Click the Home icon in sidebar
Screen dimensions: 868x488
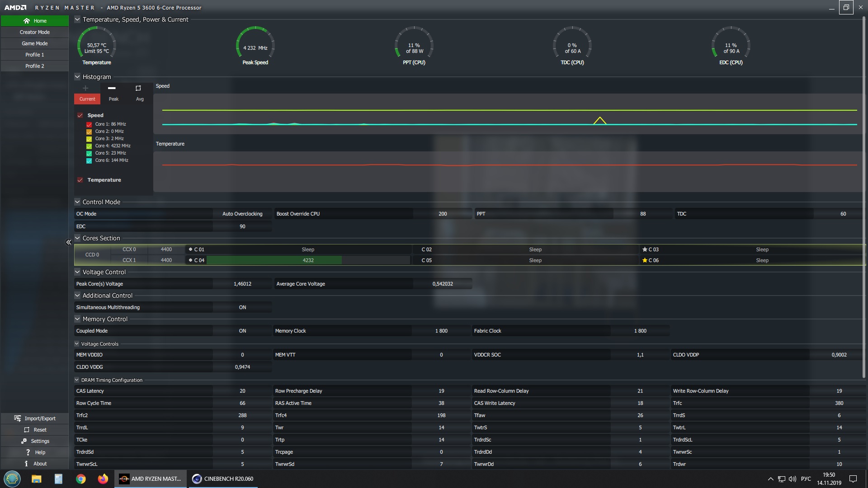(27, 21)
